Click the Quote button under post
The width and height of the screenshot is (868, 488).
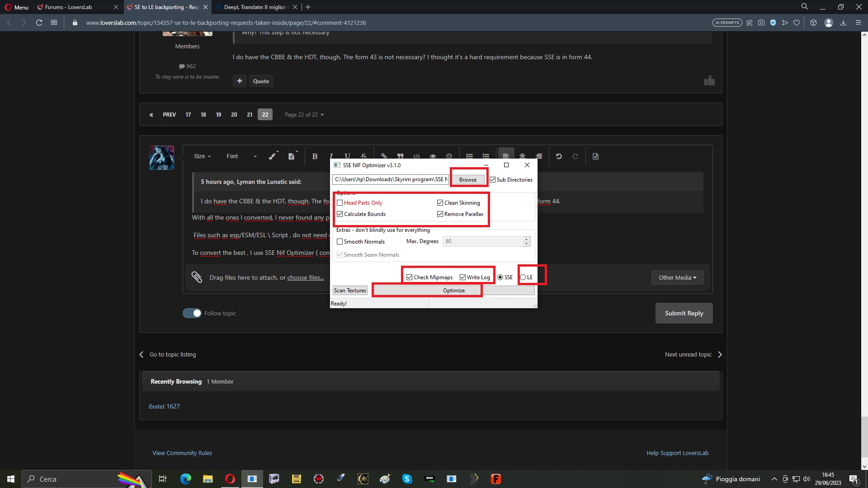pyautogui.click(x=261, y=81)
